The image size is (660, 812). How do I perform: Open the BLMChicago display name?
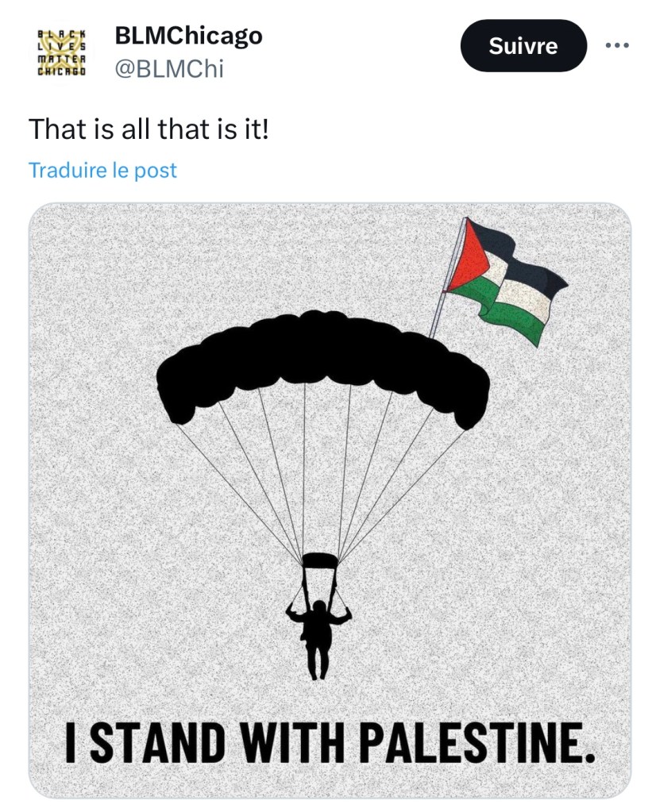coord(188,36)
